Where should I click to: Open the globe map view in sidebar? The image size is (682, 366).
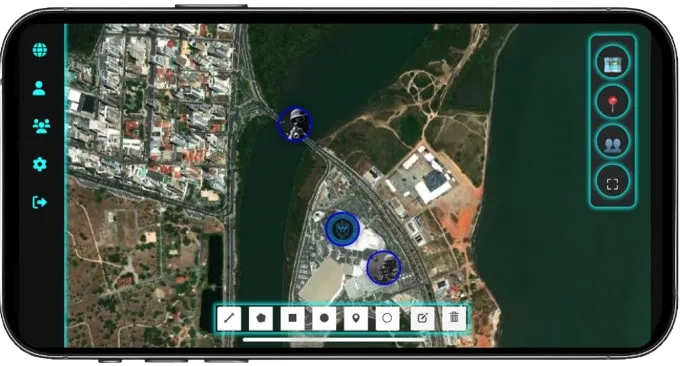tap(40, 50)
